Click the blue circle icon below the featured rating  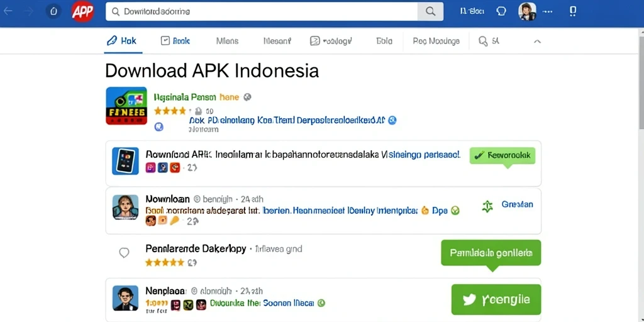tap(159, 127)
